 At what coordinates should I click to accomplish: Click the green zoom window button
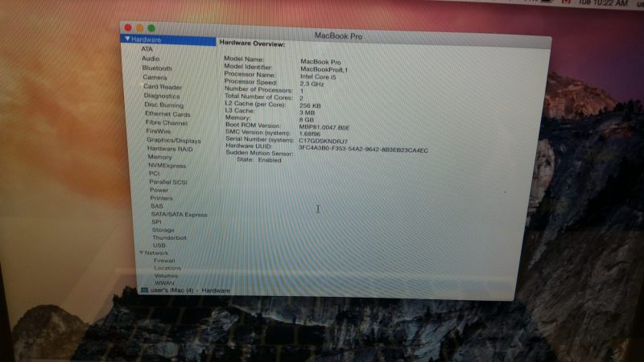(151, 28)
